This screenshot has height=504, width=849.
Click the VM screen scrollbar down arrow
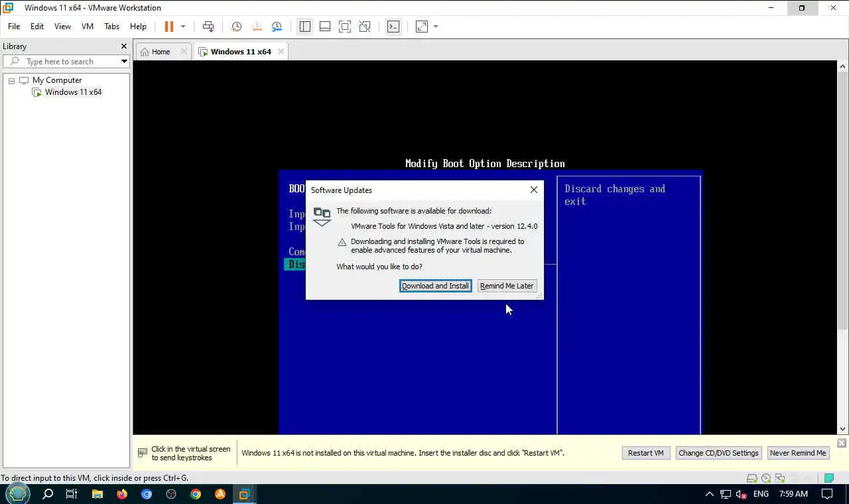click(843, 428)
